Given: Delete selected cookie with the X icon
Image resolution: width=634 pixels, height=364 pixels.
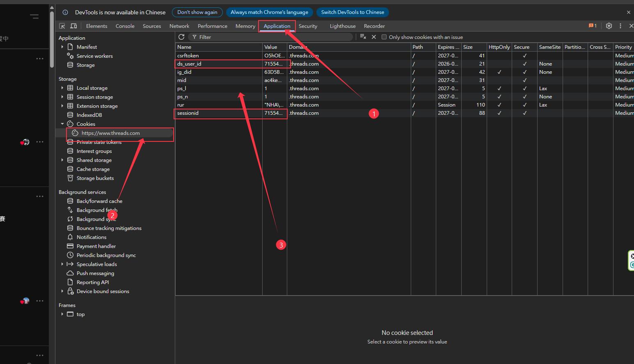Looking at the screenshot, I should (374, 37).
